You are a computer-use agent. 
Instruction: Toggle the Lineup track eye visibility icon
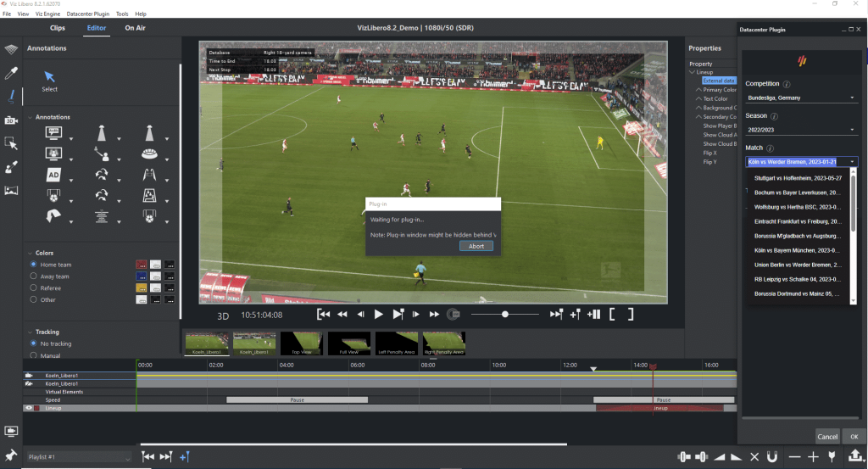coord(29,408)
